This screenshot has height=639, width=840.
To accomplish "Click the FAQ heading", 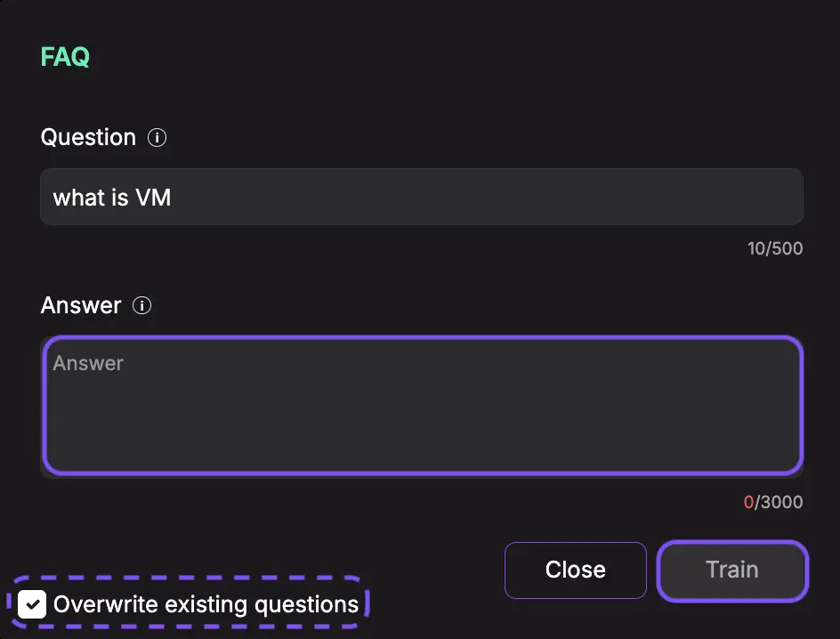I will [x=65, y=57].
